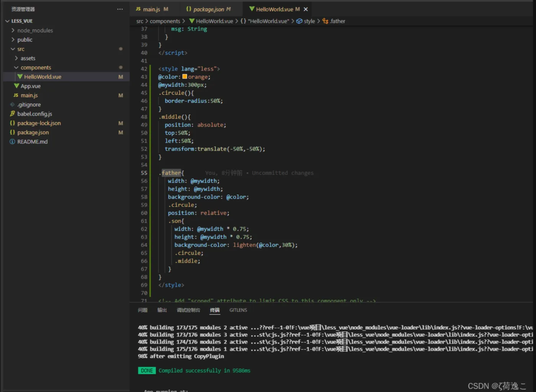
Task: Open README.md file
Action: (33, 142)
